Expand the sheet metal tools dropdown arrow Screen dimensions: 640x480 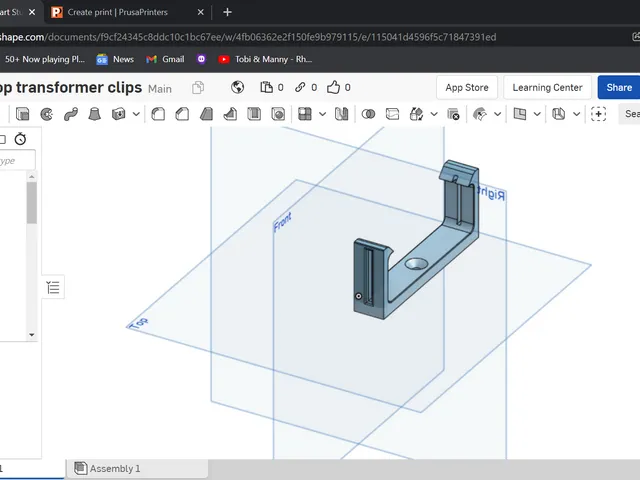(x=576, y=114)
